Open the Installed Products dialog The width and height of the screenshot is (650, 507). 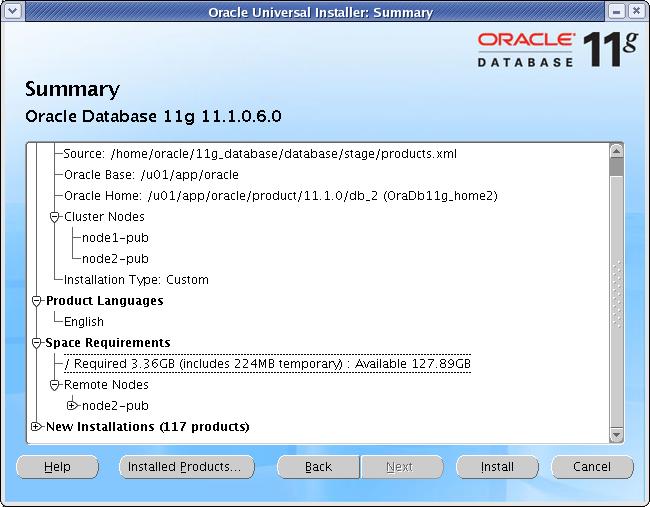click(x=187, y=467)
